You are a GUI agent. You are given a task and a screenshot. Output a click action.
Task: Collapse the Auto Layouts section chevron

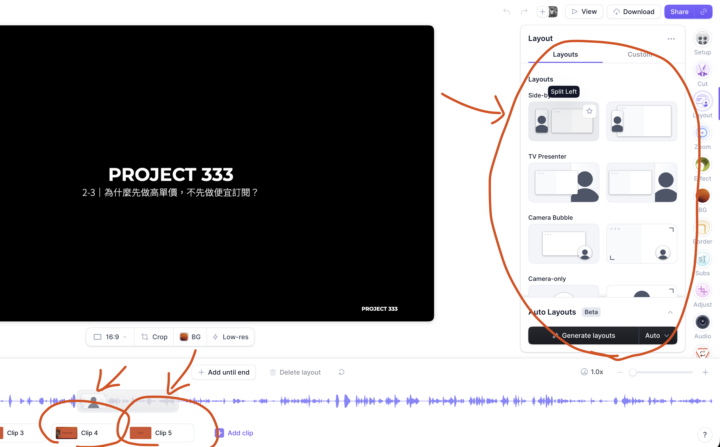point(670,312)
